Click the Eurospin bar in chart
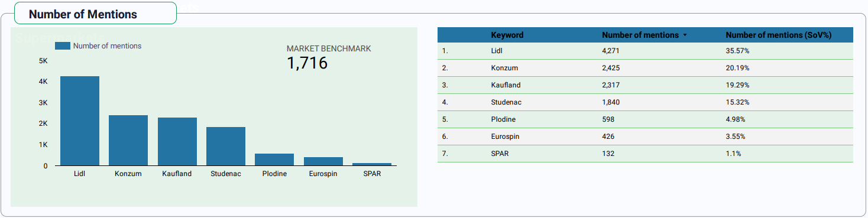The image size is (868, 218). (x=323, y=161)
